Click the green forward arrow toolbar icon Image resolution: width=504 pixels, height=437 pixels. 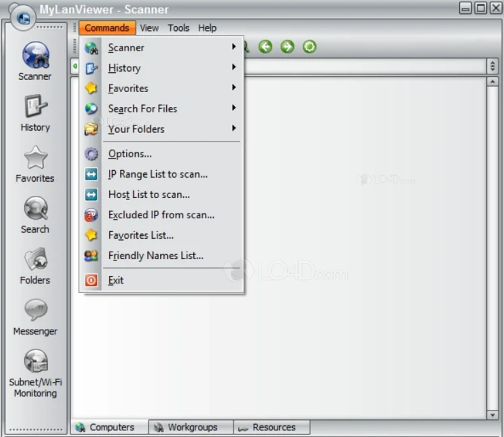pos(288,47)
